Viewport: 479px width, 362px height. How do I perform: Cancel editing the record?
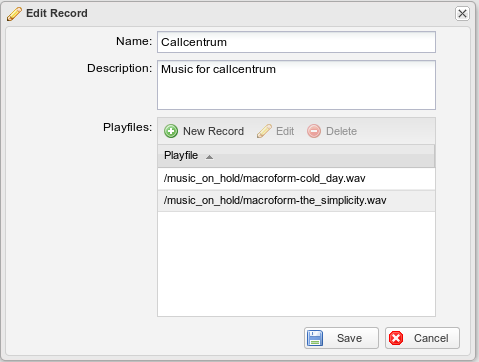coord(422,338)
